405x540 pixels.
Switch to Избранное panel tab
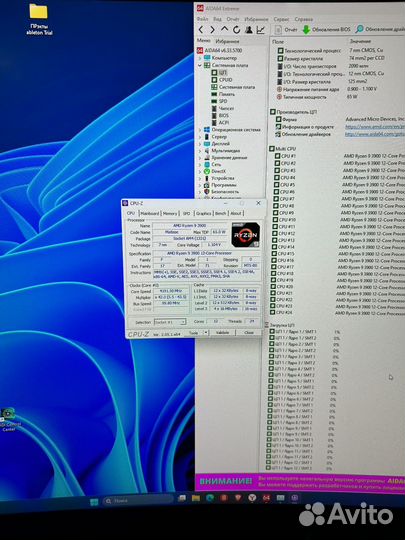click(x=227, y=41)
